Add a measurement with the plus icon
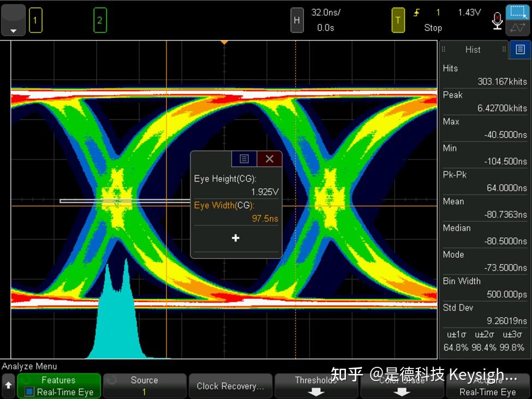Image resolution: width=532 pixels, height=399 pixels. click(236, 238)
